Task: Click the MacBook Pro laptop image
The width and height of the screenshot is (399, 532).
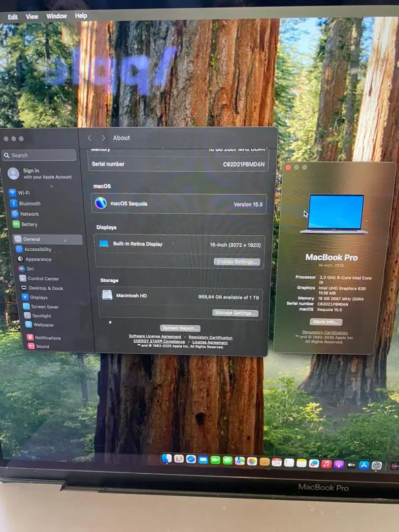Action: tap(334, 214)
